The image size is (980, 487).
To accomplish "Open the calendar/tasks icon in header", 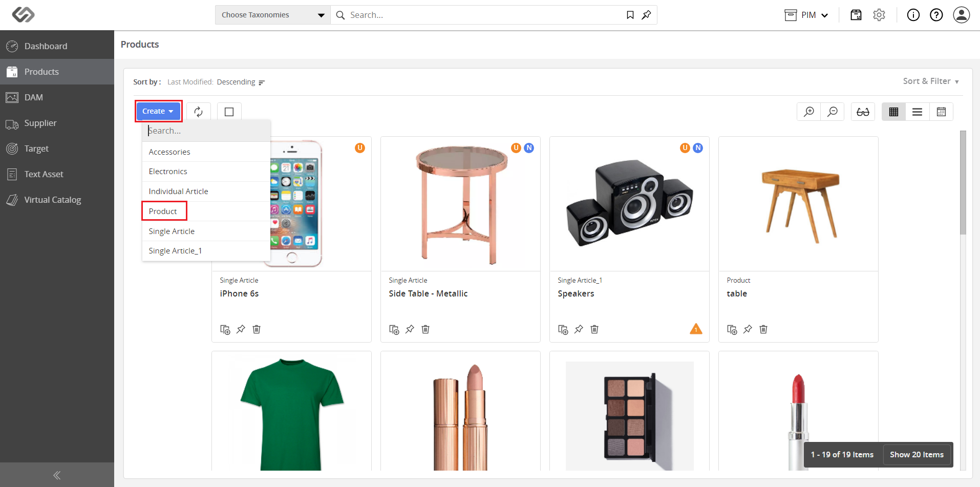I will [856, 15].
